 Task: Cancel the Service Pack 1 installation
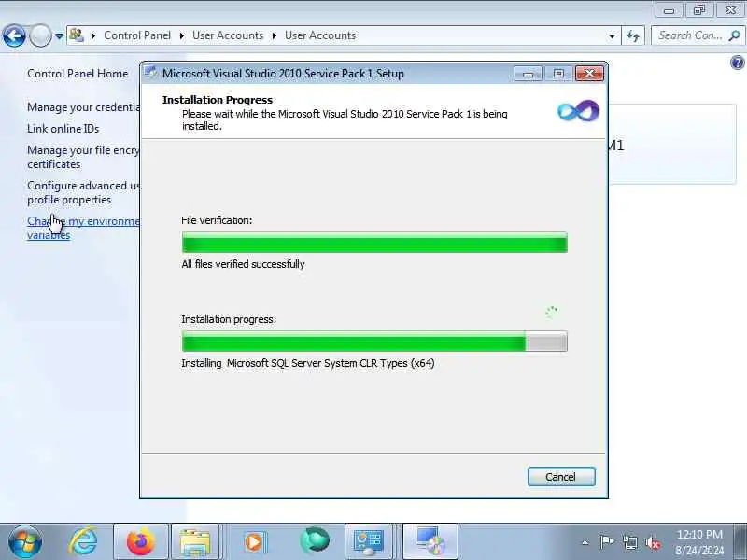(x=561, y=477)
